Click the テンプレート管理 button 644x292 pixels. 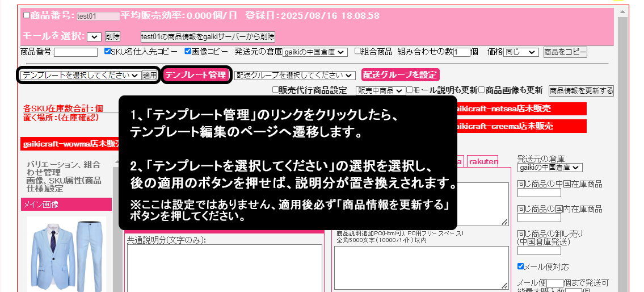pos(196,75)
